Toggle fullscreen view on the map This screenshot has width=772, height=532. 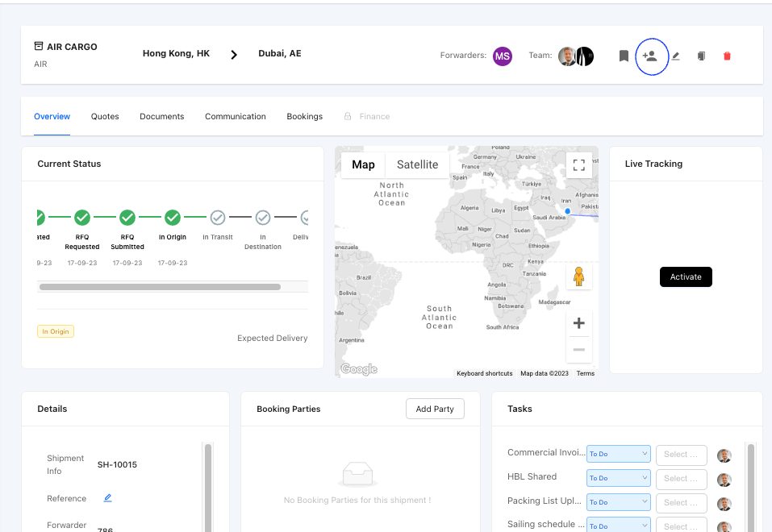click(578, 165)
